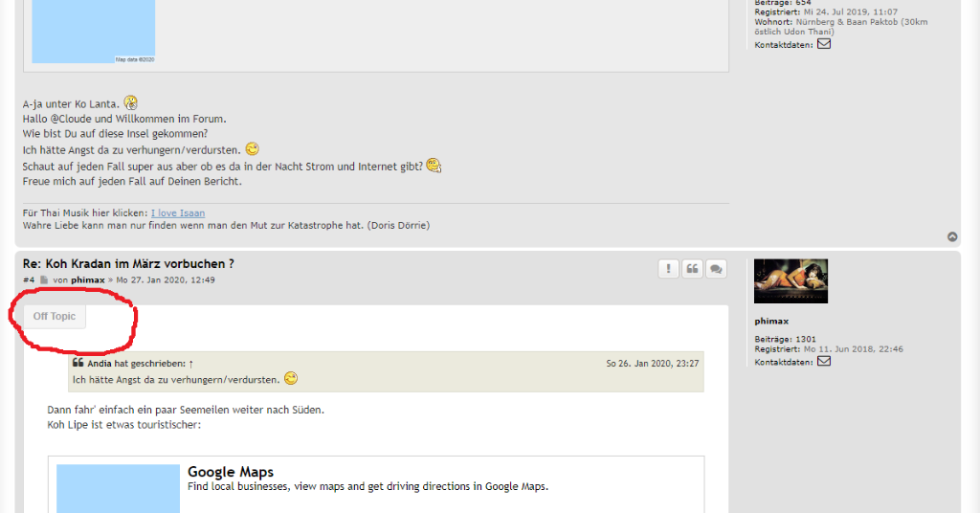Click phimax's avatar image
This screenshot has height=513, width=980.
pos(791,281)
